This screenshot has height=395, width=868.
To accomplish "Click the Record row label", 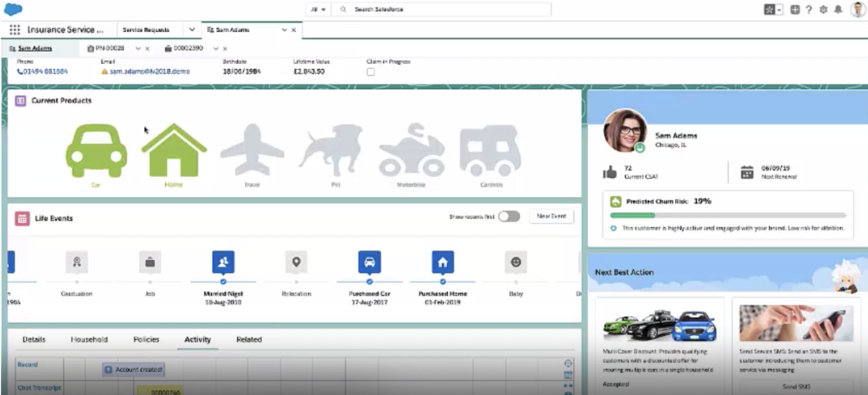I will point(28,365).
